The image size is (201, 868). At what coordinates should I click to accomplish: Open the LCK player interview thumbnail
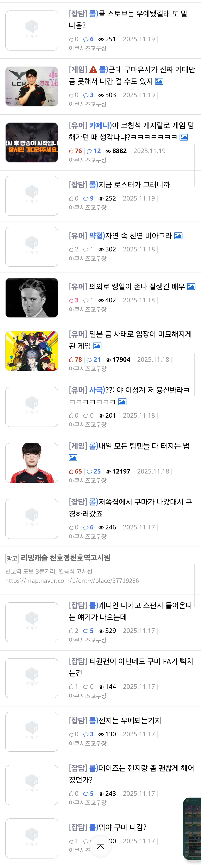pyautogui.click(x=32, y=86)
